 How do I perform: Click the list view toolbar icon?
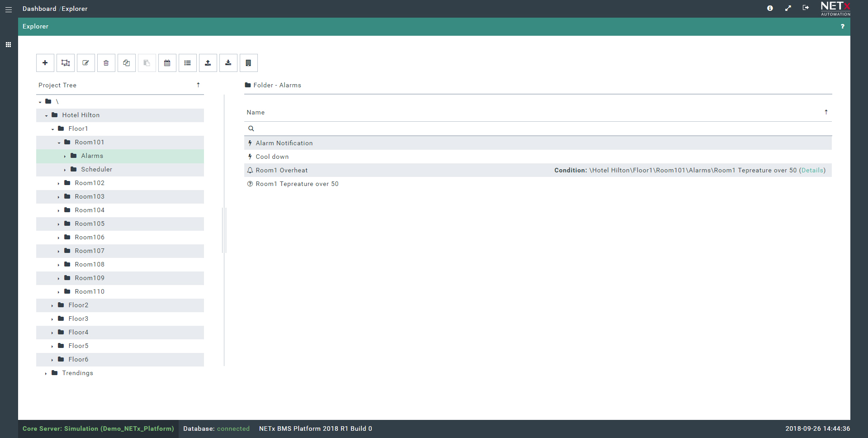[188, 63]
